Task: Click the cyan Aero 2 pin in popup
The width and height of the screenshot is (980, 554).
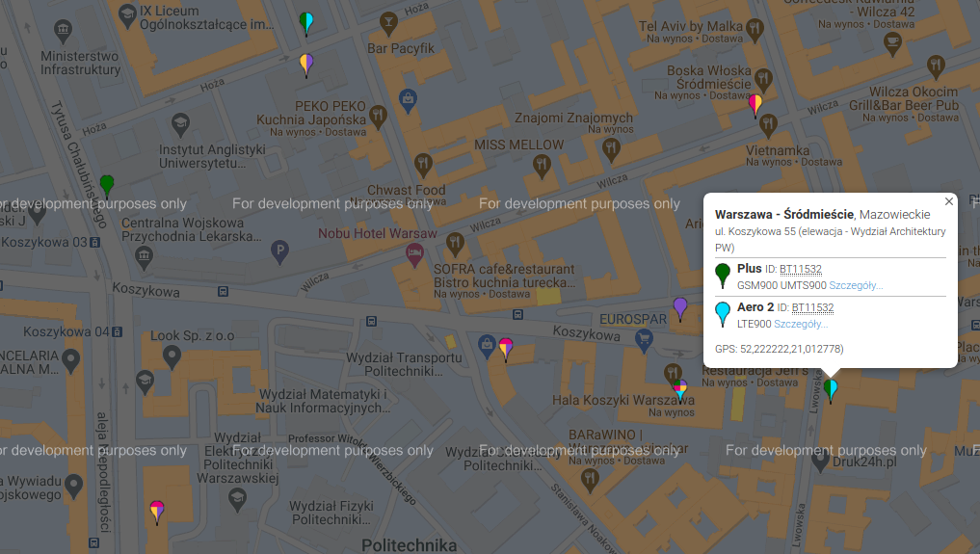Action: click(x=723, y=313)
